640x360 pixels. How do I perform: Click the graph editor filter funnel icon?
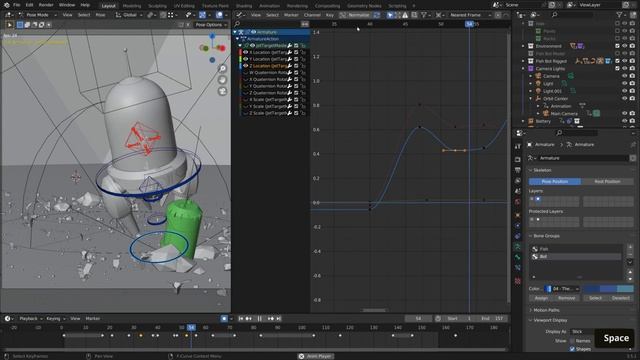coord(424,15)
